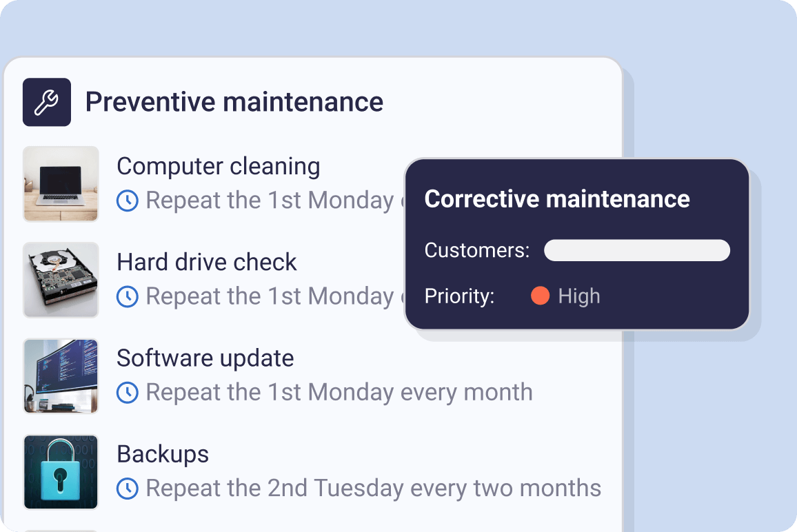Select the code monitor thumbnail for Software update

coord(61,376)
